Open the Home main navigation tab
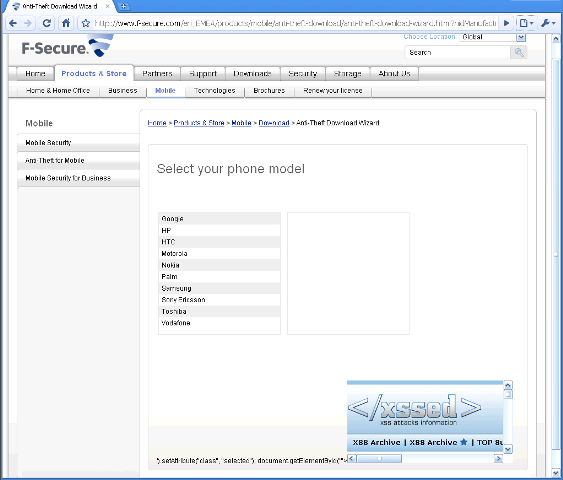 coord(35,74)
